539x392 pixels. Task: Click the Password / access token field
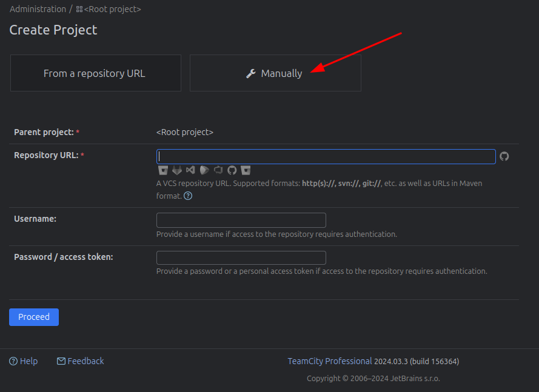[x=241, y=257]
